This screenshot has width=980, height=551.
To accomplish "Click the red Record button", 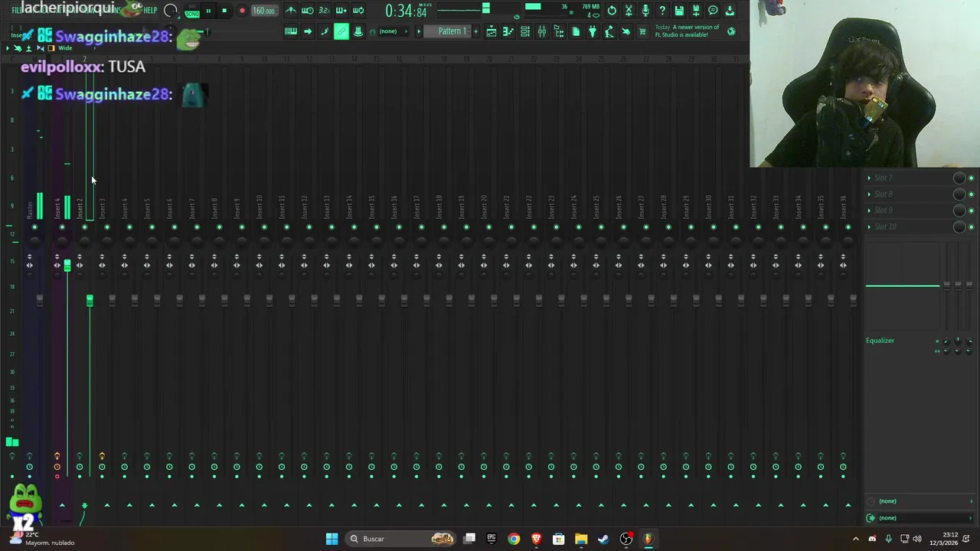I will coord(242,11).
